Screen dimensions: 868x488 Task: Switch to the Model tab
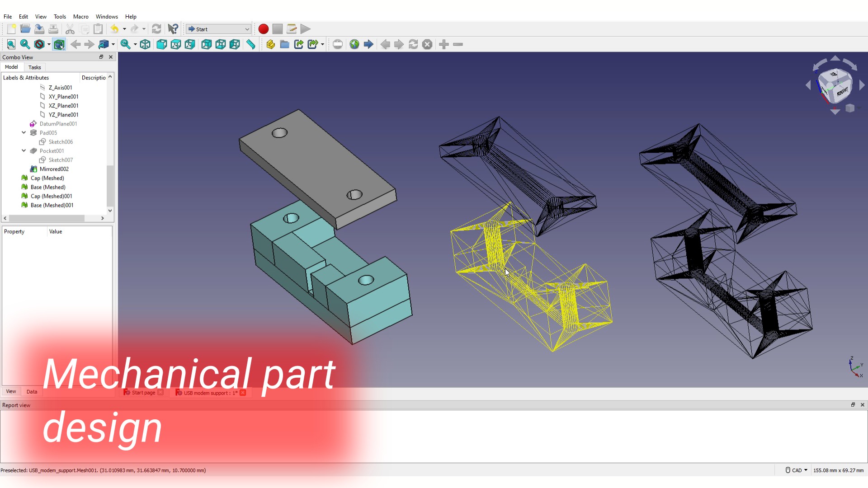coord(11,67)
